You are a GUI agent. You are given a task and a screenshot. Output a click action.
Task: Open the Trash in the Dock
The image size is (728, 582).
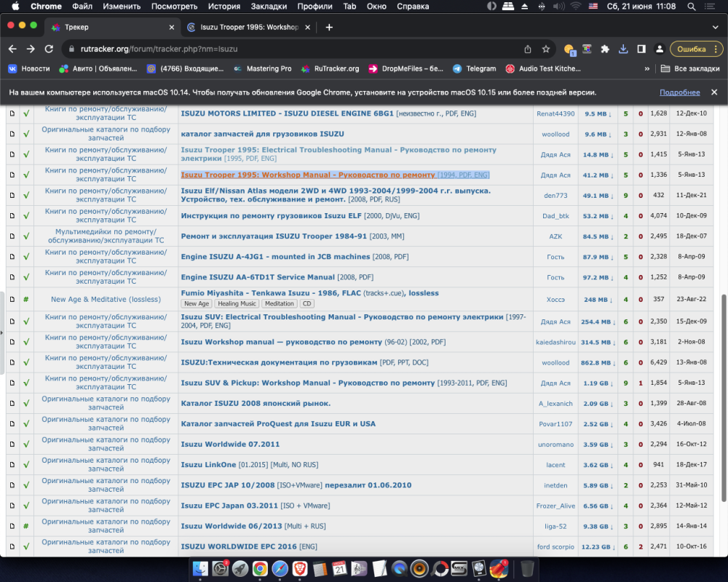click(x=527, y=568)
